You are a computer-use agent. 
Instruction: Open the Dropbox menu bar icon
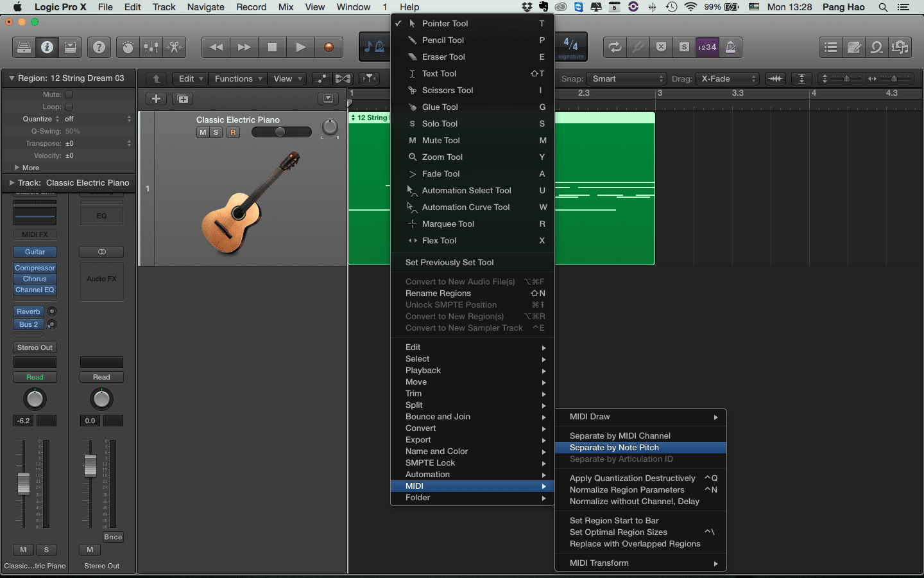(x=527, y=7)
